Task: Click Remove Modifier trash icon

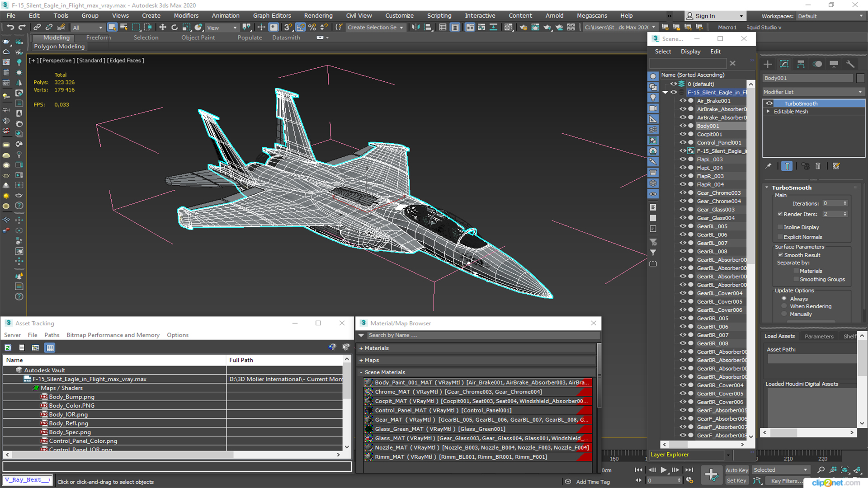Action: tap(818, 166)
